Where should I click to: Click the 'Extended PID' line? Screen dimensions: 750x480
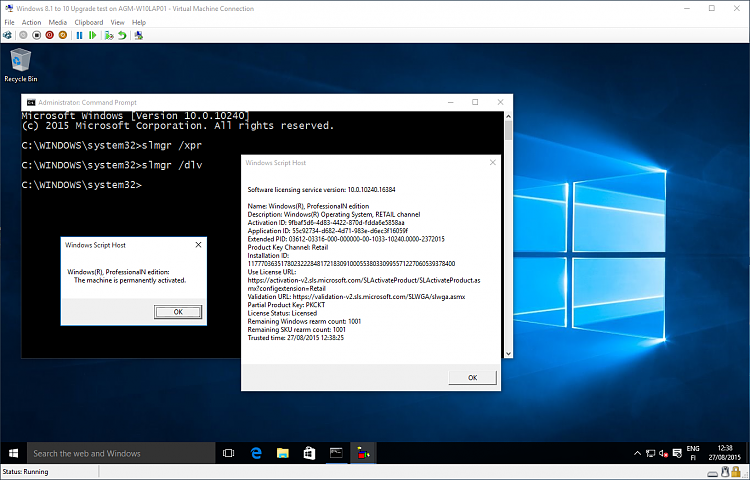point(346,239)
